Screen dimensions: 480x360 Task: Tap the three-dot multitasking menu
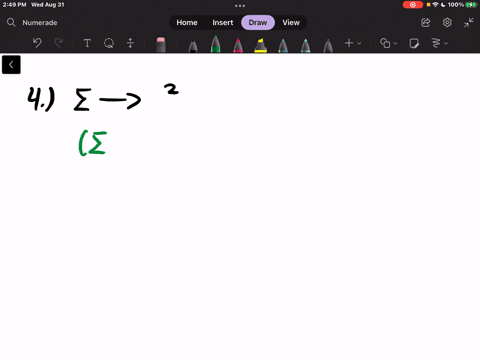pos(240,6)
